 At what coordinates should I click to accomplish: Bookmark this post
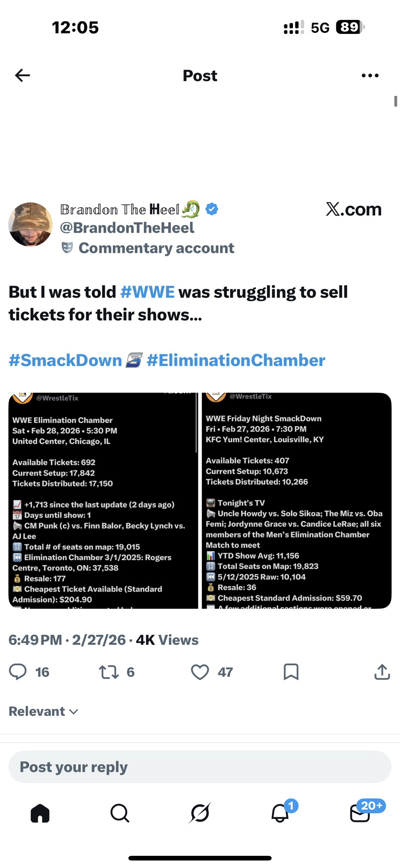[291, 672]
